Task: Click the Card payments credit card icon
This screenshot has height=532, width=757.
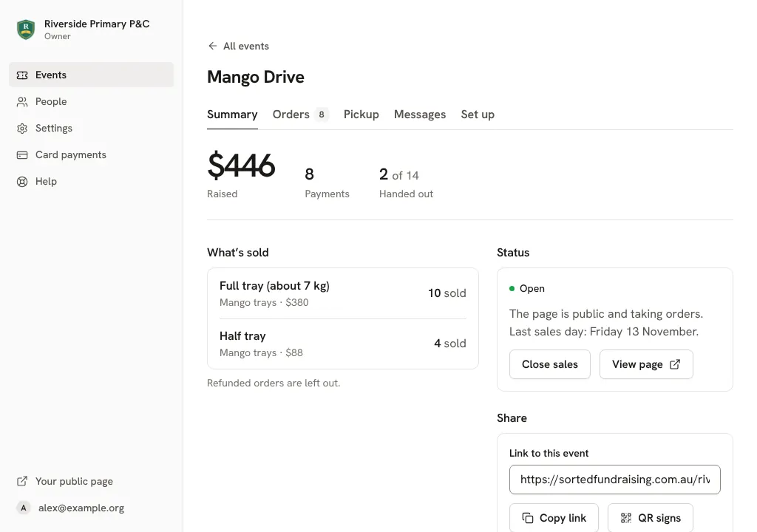Action: (x=22, y=155)
